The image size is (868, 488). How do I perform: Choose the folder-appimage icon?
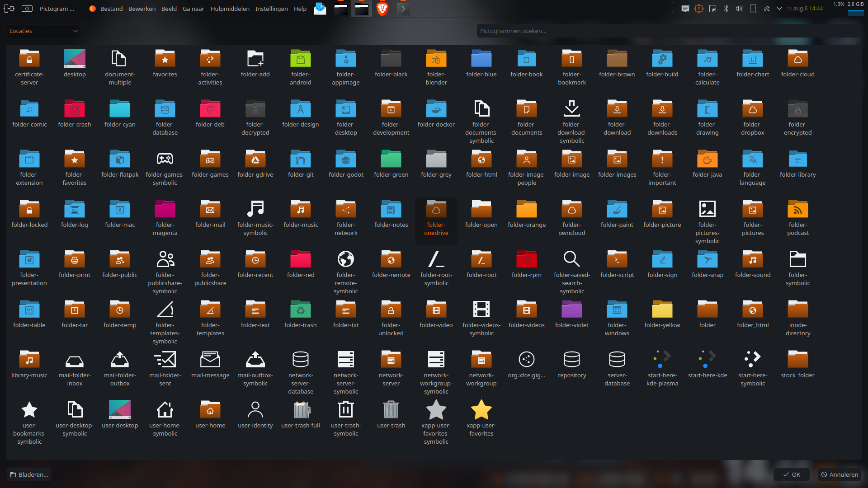click(345, 59)
